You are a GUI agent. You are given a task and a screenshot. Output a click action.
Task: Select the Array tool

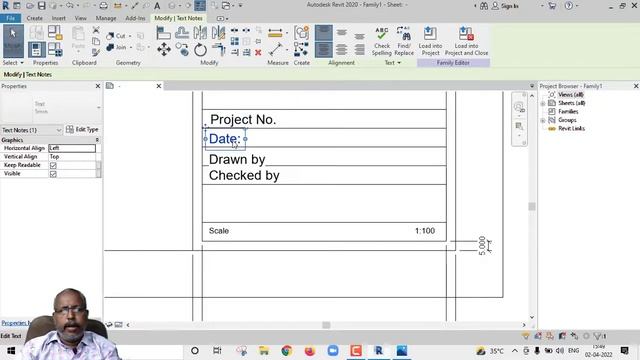[235, 41]
